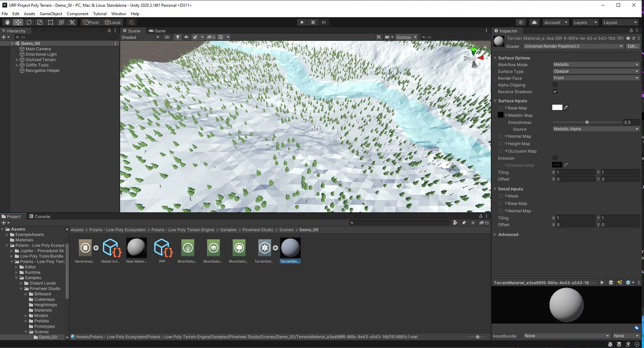Screen dimensions: 644x348
Task: Toggle scene effects icon
Action: pos(195,37)
